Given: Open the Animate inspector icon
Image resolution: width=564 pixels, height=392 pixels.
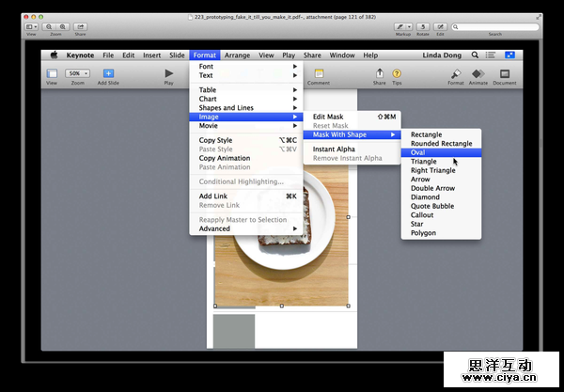Looking at the screenshot, I should [x=479, y=73].
